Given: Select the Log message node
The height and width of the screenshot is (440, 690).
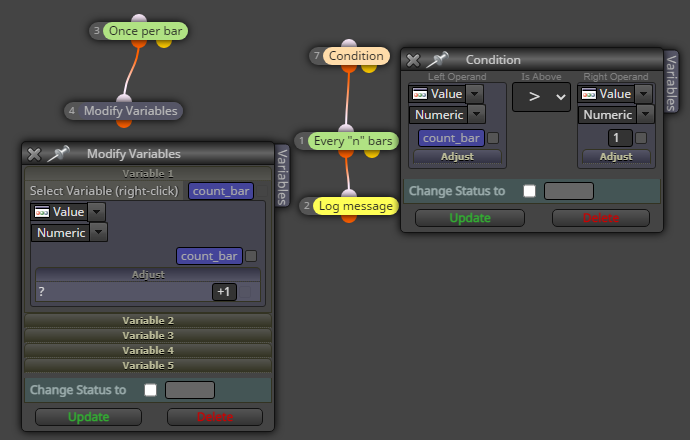Looking at the screenshot, I should pos(355,206).
